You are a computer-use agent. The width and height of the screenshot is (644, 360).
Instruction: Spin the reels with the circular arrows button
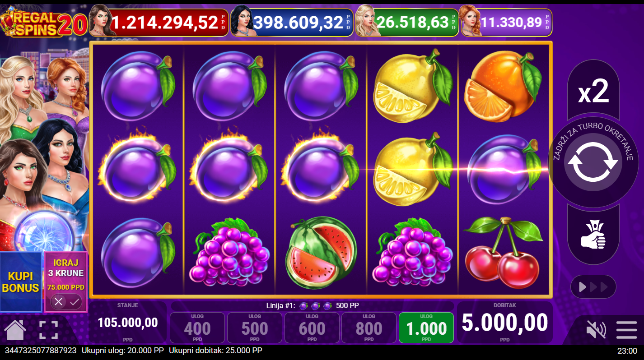pos(593,162)
